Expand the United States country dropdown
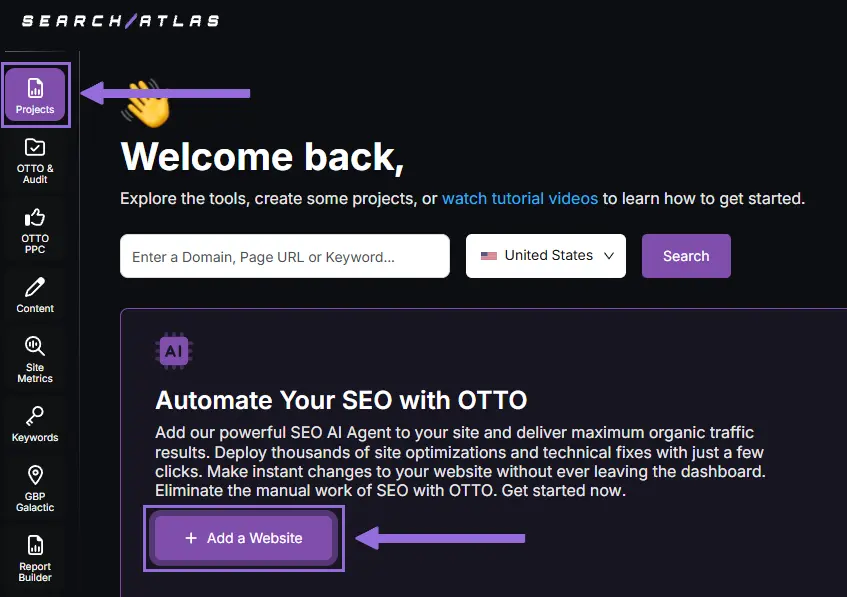847x597 pixels. click(x=546, y=256)
